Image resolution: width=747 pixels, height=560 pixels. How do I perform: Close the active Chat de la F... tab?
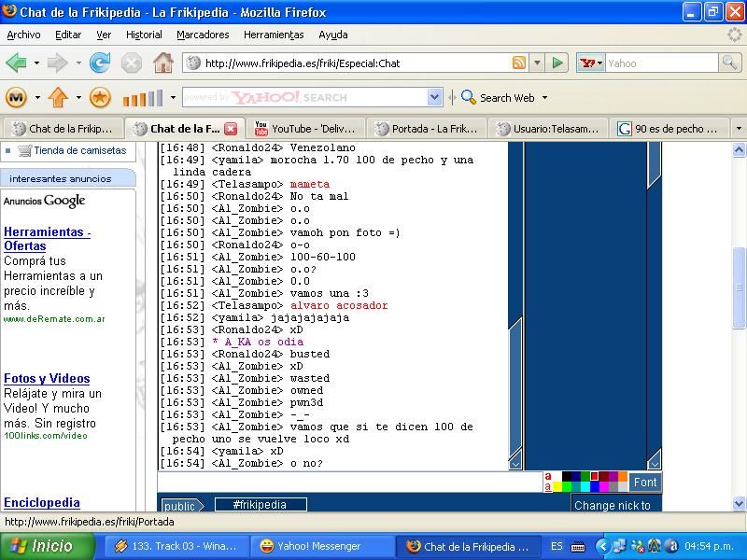pos(231,129)
